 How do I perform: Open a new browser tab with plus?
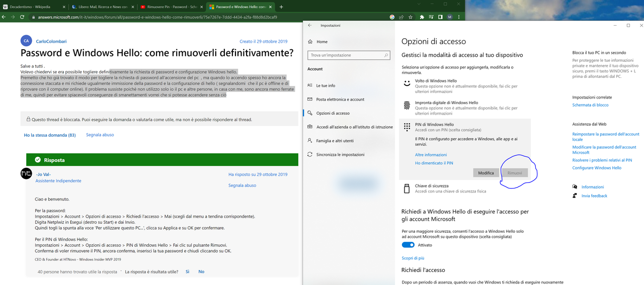click(281, 7)
